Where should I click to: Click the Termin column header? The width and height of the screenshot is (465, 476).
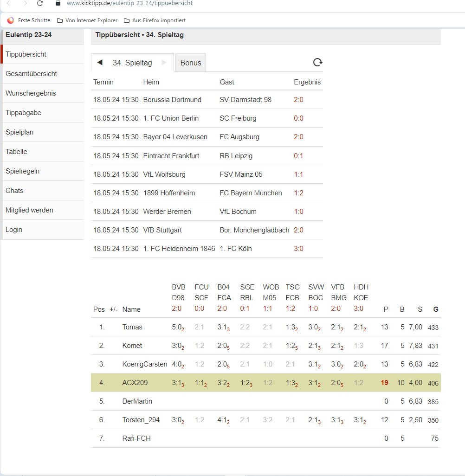pos(103,82)
